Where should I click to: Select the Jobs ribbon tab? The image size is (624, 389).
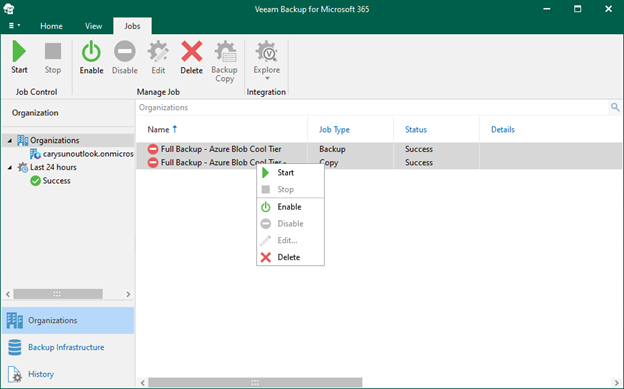(132, 26)
